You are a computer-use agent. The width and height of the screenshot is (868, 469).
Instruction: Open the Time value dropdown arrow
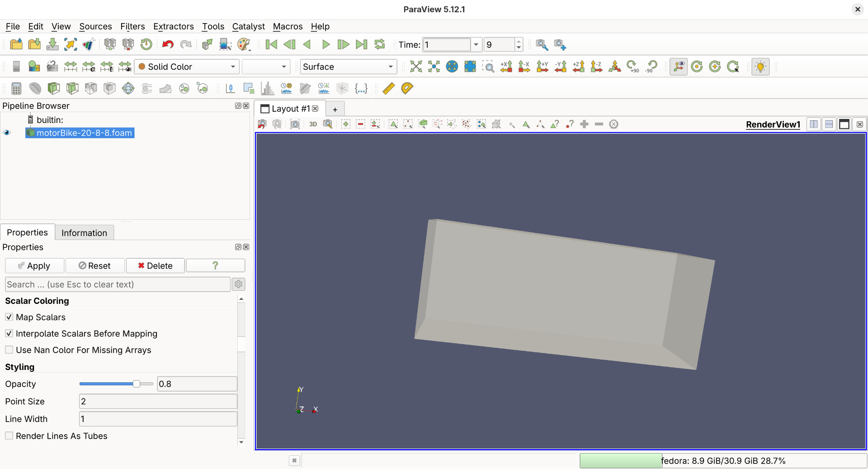[476, 44]
